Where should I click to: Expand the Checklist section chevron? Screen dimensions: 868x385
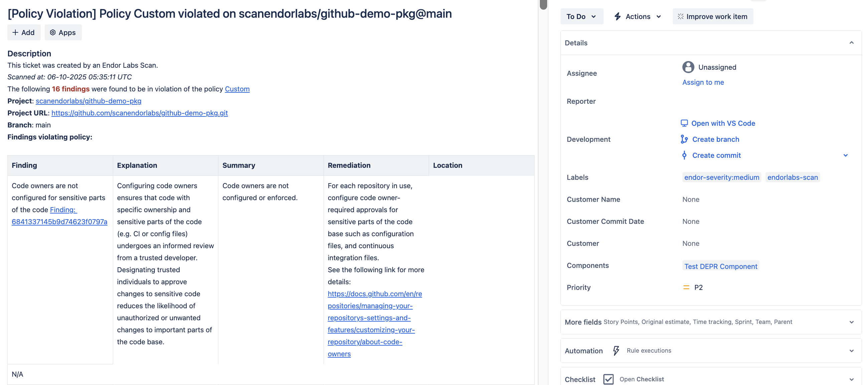(852, 379)
